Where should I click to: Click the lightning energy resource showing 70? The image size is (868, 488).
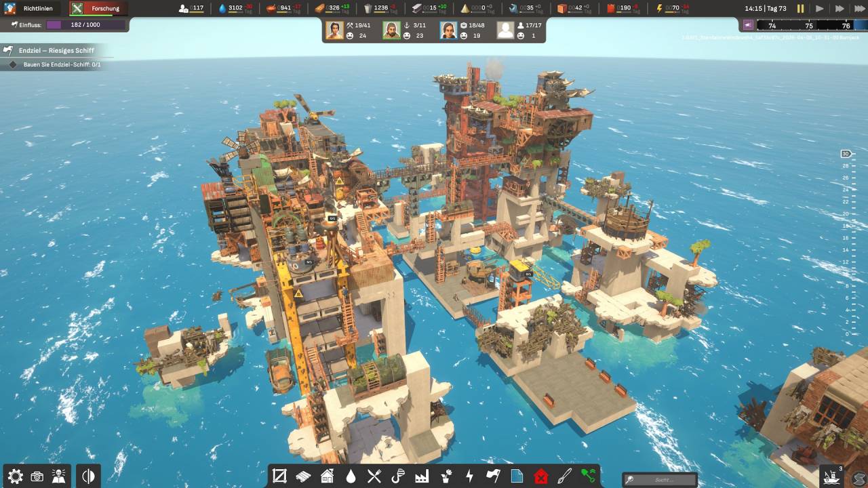pos(671,8)
